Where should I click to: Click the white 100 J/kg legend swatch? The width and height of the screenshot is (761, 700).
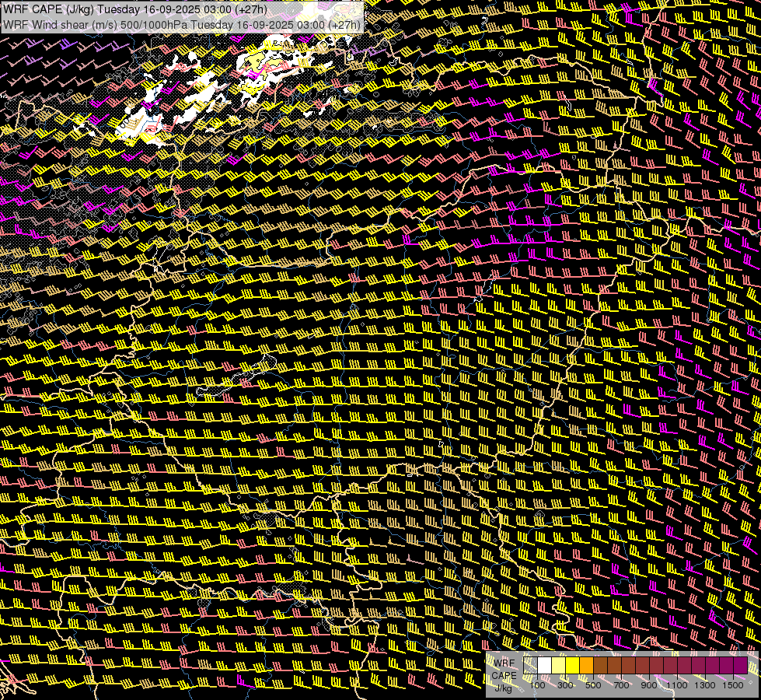[x=545, y=666]
